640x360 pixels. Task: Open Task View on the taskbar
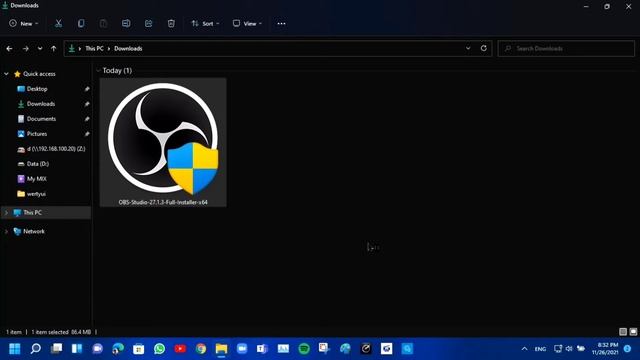coord(56,349)
